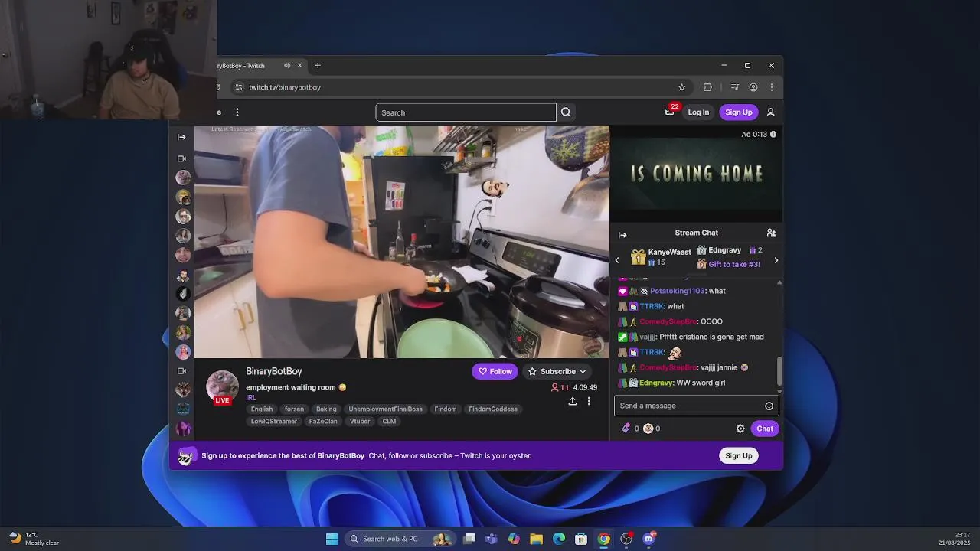
Task: Click the Twitch search magnifier button
Action: 566,112
